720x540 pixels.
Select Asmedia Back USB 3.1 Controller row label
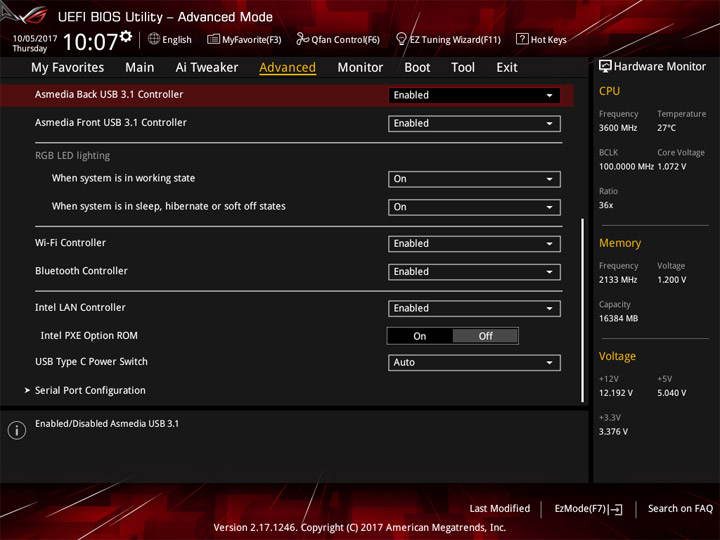tap(109, 95)
